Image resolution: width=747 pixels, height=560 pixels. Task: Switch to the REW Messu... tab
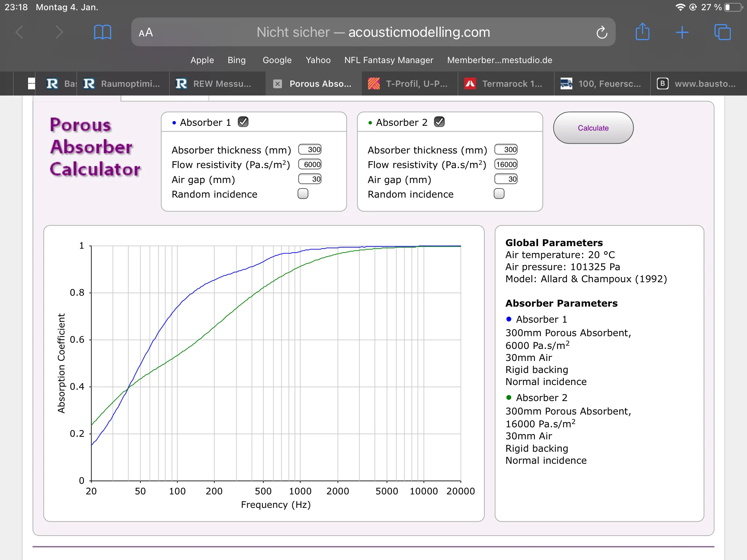(217, 83)
